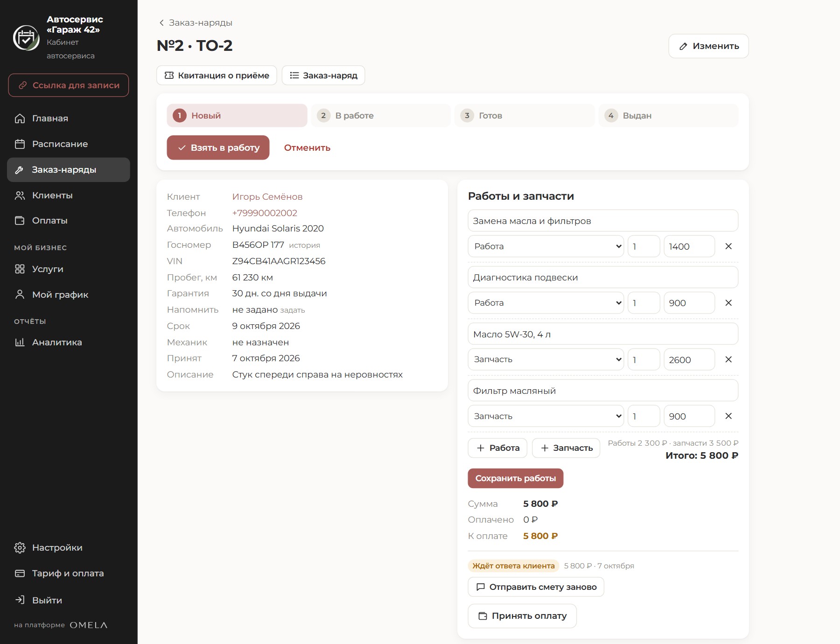Viewport: 840px width, 644px height.
Task: Click задать reminder link
Action: [x=293, y=310]
